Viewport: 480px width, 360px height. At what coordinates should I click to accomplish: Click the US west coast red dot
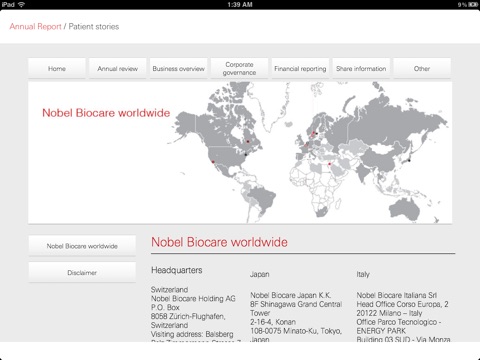click(213, 162)
